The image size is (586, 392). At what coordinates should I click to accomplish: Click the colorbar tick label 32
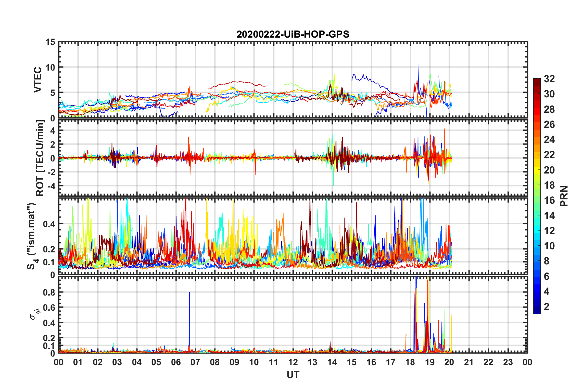pyautogui.click(x=549, y=79)
